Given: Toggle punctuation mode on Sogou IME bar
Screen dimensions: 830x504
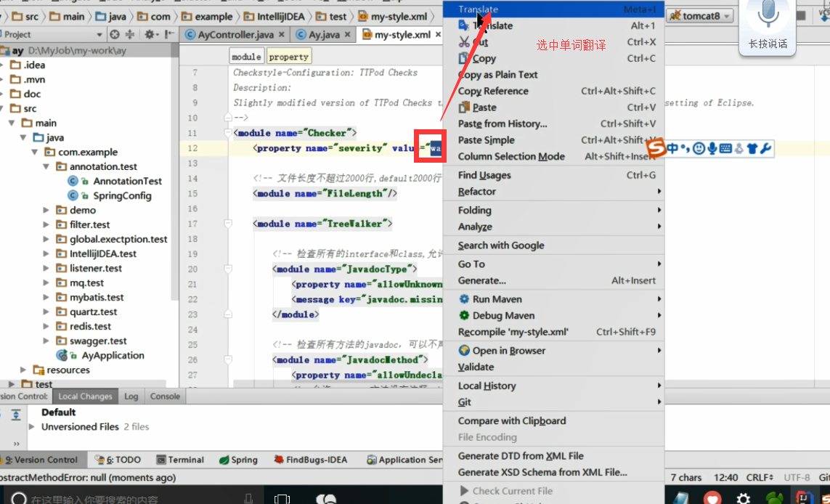Looking at the screenshot, I should click(x=685, y=150).
